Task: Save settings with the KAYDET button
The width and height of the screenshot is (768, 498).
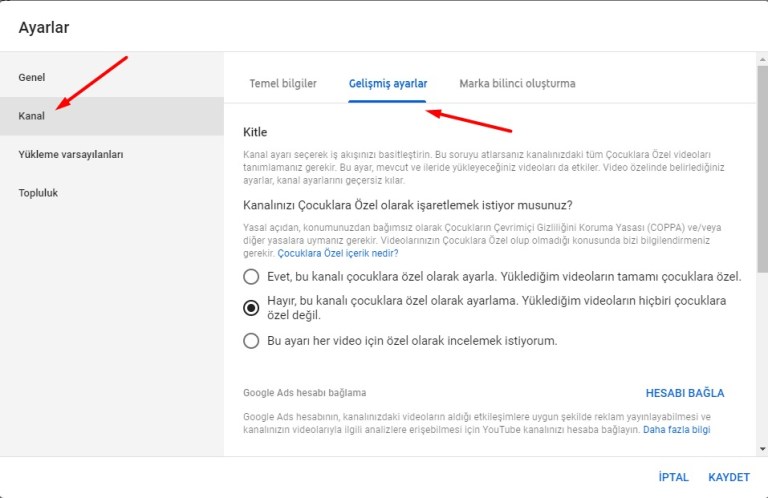Action: point(729,477)
